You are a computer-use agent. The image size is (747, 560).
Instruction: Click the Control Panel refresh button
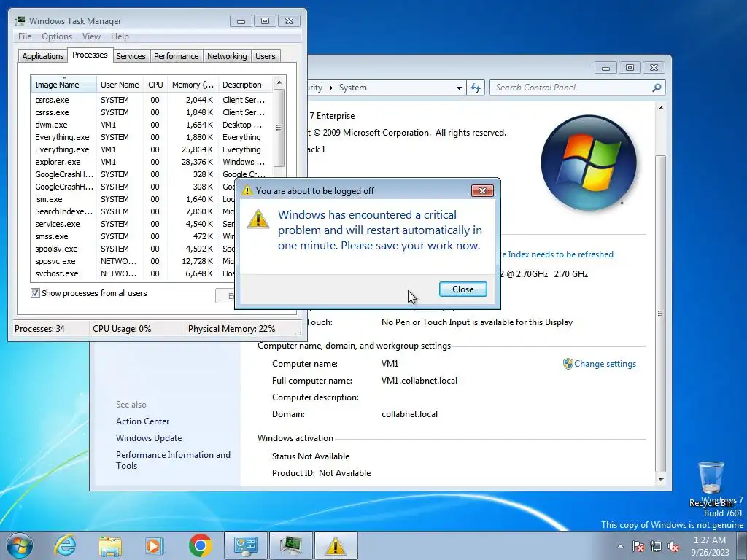point(476,87)
